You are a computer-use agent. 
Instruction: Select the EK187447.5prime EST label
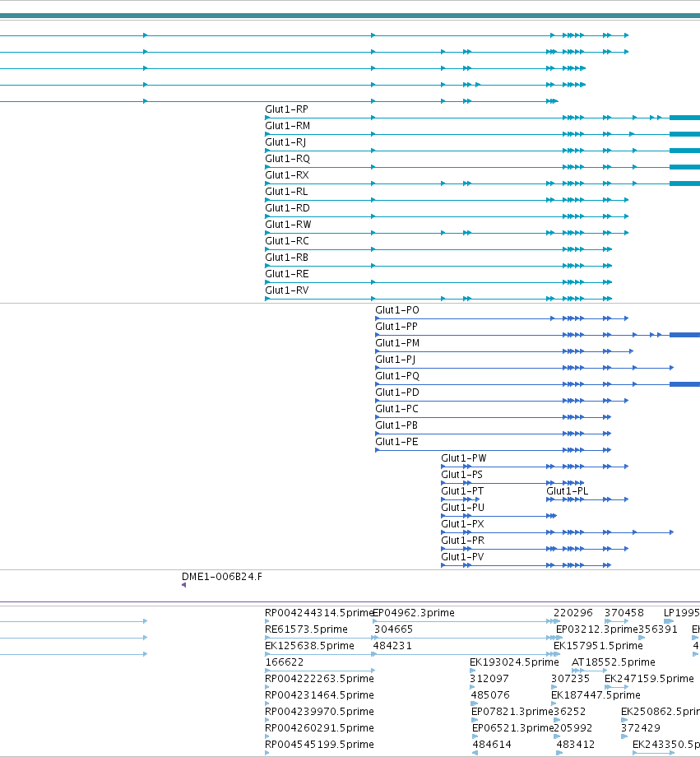[x=596, y=694]
